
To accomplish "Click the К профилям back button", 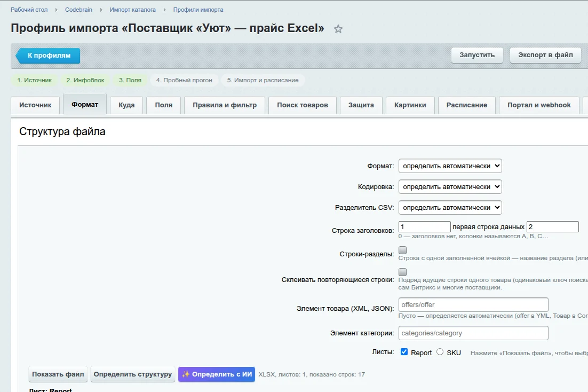I will pyautogui.click(x=48, y=56).
